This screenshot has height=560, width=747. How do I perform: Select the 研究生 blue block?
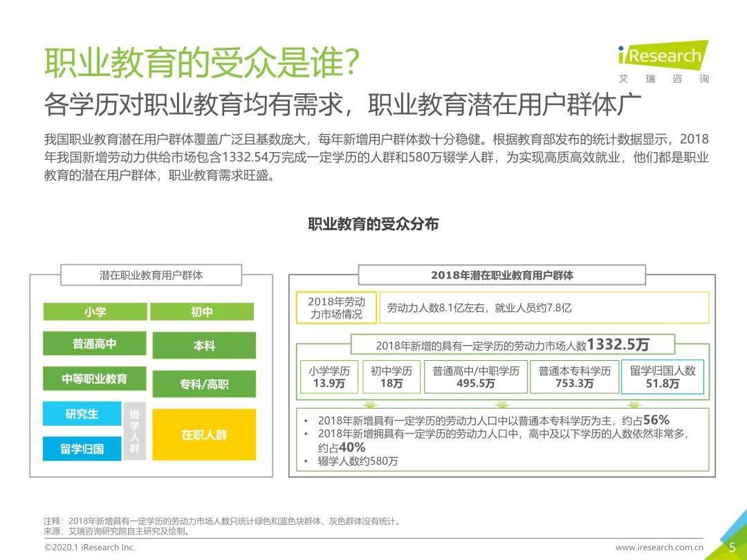click(83, 414)
